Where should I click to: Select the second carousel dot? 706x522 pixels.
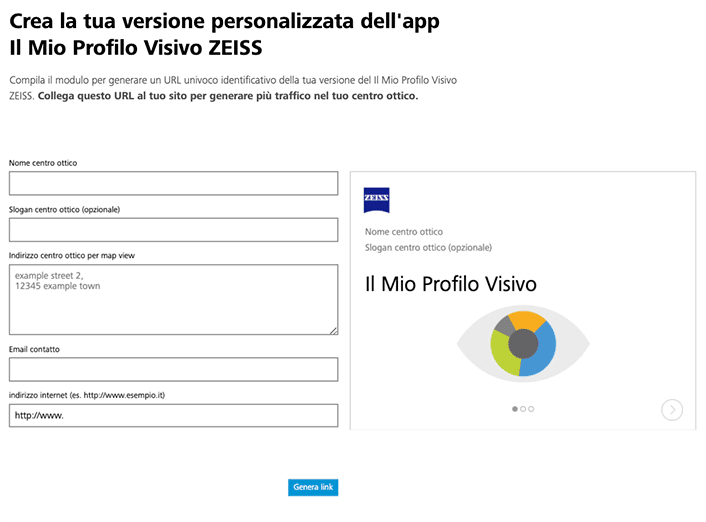point(523,409)
